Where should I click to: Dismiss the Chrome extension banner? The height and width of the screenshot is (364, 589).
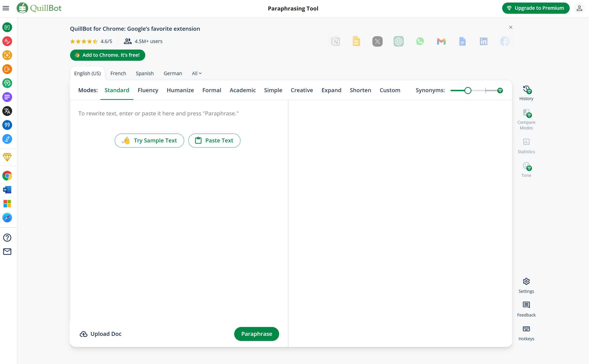(x=511, y=27)
